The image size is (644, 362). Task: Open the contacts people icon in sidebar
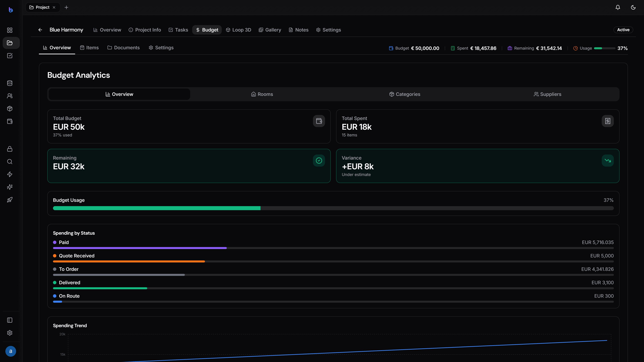coord(10,96)
